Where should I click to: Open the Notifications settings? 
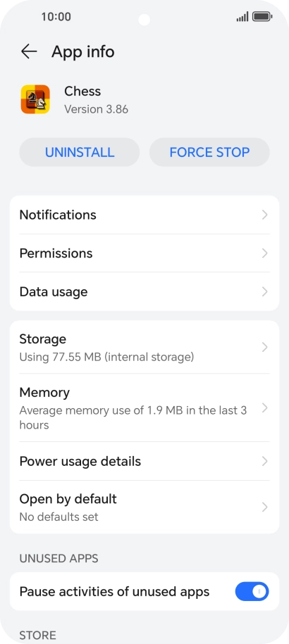[144, 215]
